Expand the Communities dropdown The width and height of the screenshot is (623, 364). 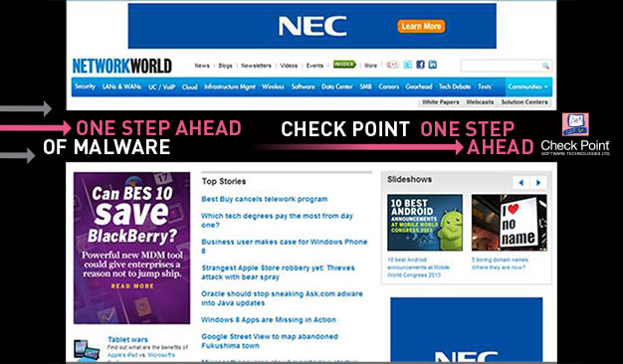click(527, 87)
